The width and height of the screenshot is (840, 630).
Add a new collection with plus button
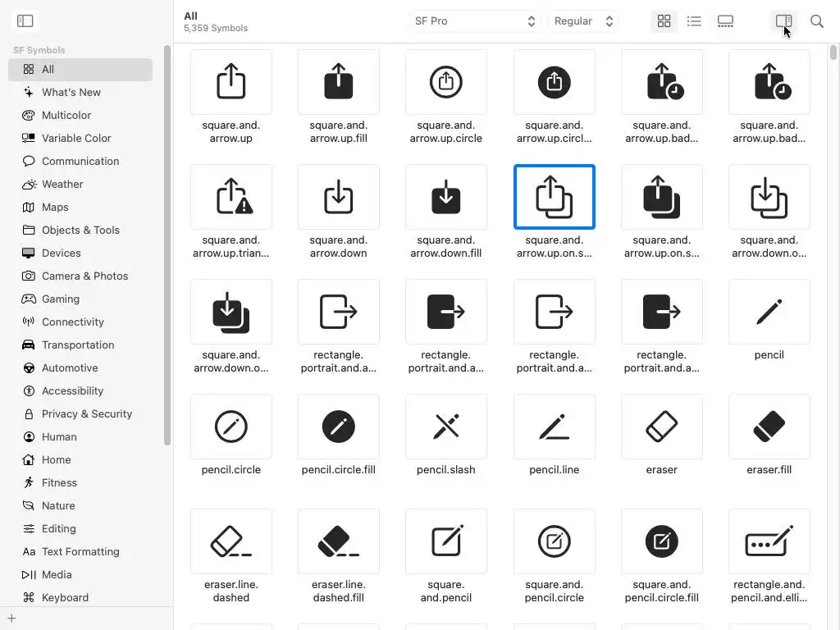[x=11, y=619]
